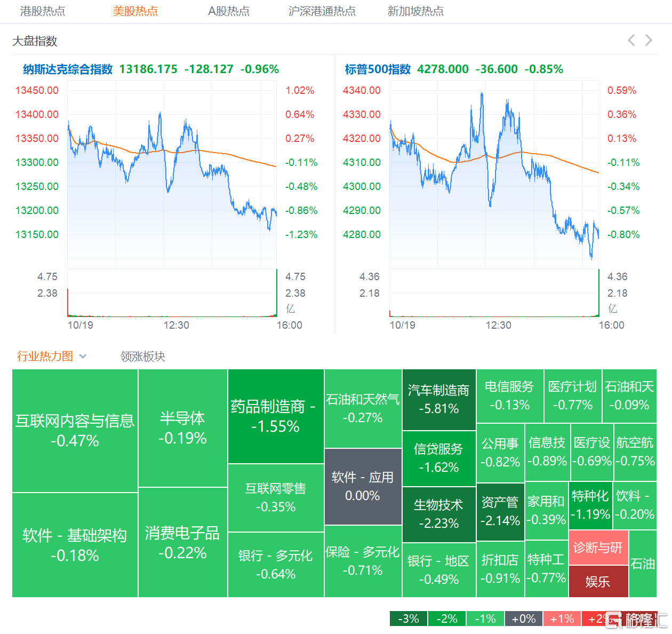Go to the 新加坡热点 tab

415,11
